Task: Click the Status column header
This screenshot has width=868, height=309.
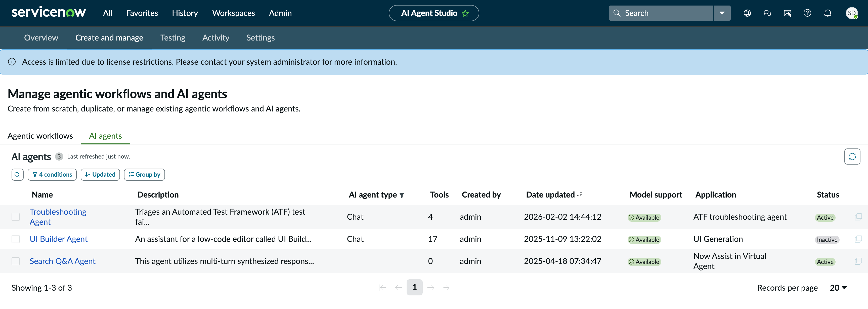Action: coord(828,195)
